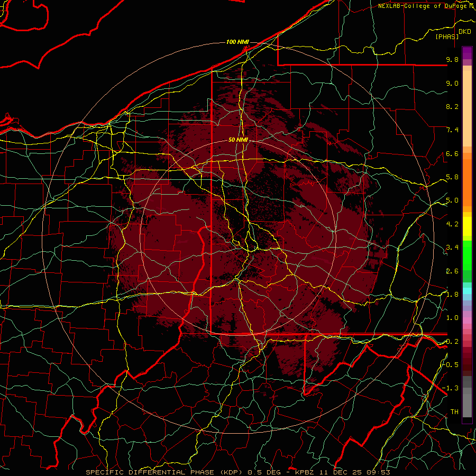Click the 5.8 value on the color scale

(x=452, y=177)
